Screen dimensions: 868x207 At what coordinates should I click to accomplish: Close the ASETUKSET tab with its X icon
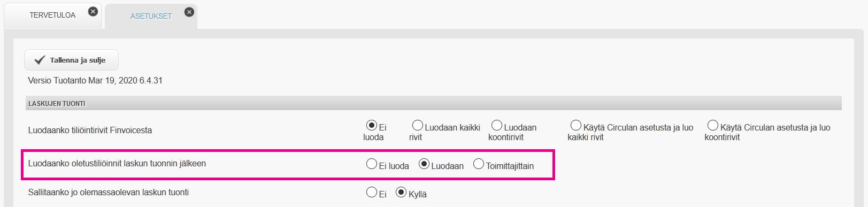point(189,12)
